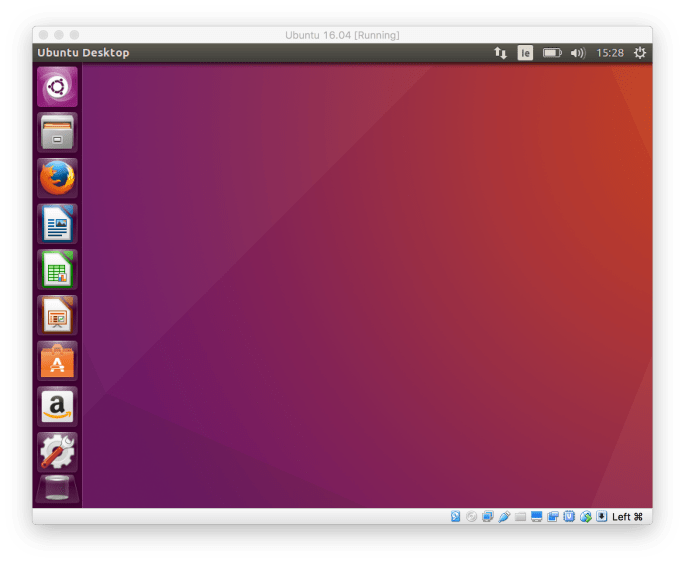Open LibreOffice Calc spreadsheet
Viewport: 685px width, 563px height.
tap(57, 269)
